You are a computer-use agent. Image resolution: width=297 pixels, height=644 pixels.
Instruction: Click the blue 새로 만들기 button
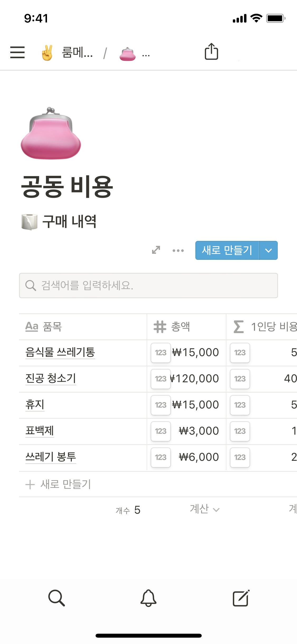tap(227, 250)
